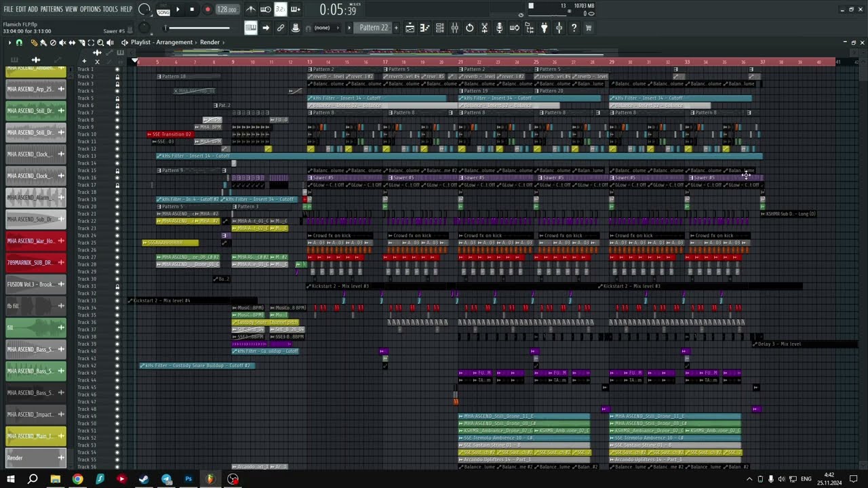Image resolution: width=868 pixels, height=488 pixels.
Task: Toggle blend recording overdub icon
Action: click(296, 9)
